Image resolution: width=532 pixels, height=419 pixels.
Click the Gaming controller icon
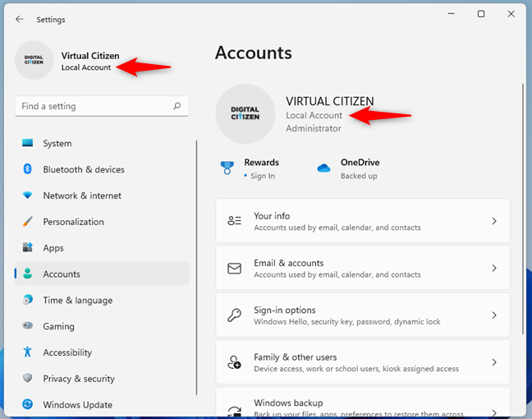pyautogui.click(x=27, y=325)
